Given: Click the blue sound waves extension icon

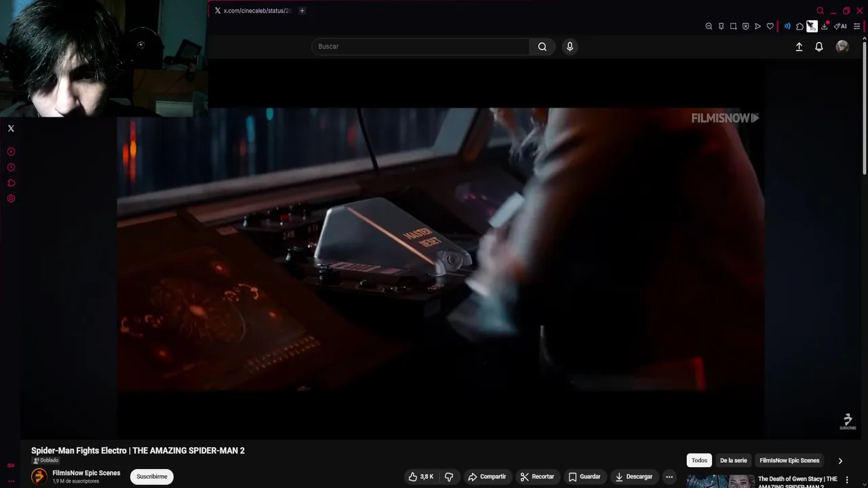Looking at the screenshot, I should click(787, 26).
